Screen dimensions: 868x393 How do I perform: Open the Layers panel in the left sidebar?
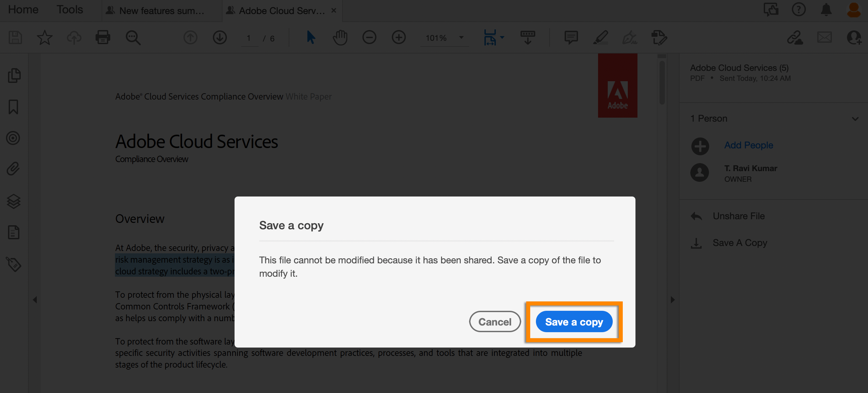tap(13, 202)
